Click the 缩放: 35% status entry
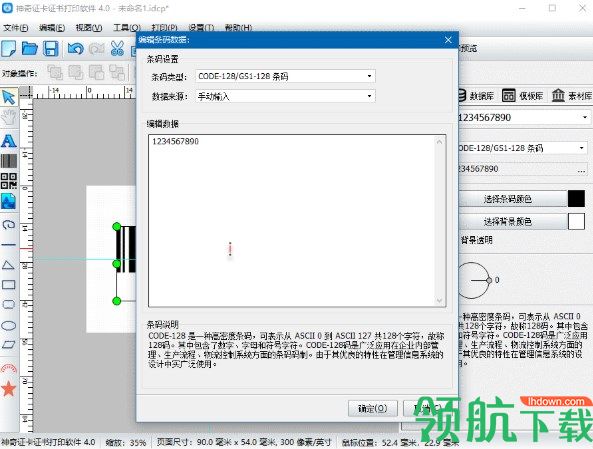593x449 pixels. pos(126,442)
